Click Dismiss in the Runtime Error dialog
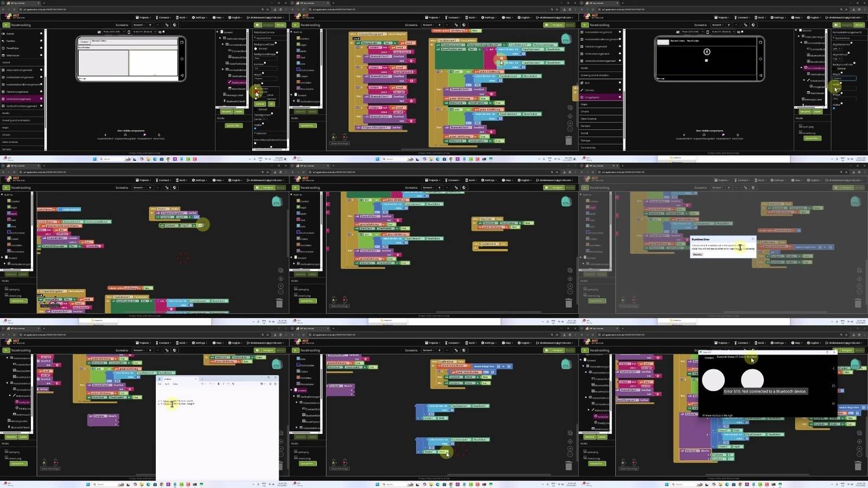The width and height of the screenshot is (868, 488). pyautogui.click(x=698, y=255)
